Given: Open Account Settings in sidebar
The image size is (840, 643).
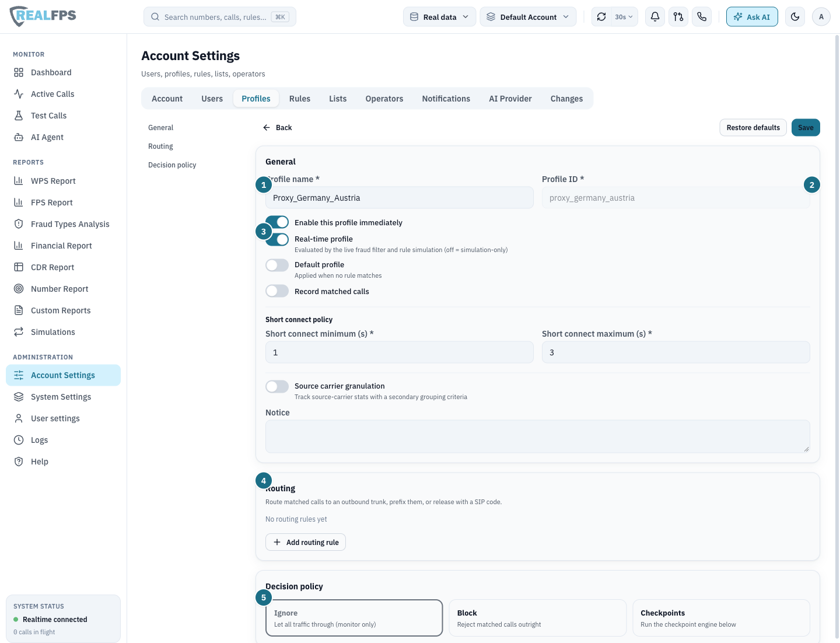Looking at the screenshot, I should click(63, 375).
